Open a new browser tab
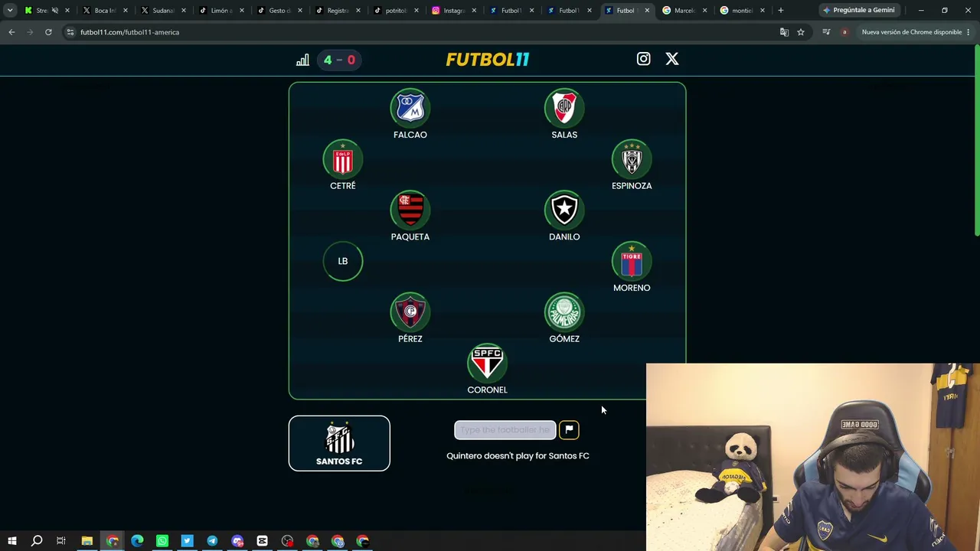The image size is (980, 551). coord(781,10)
